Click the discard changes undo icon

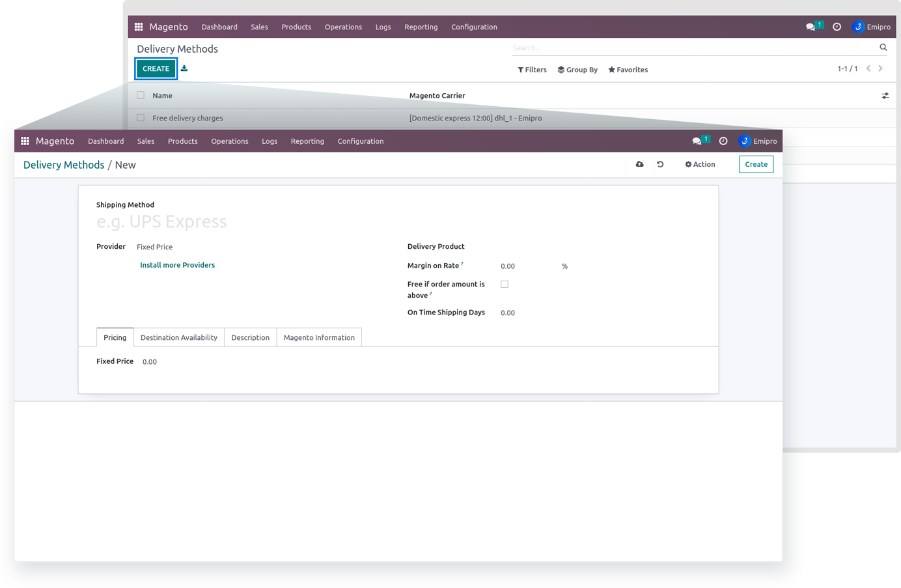(x=660, y=165)
